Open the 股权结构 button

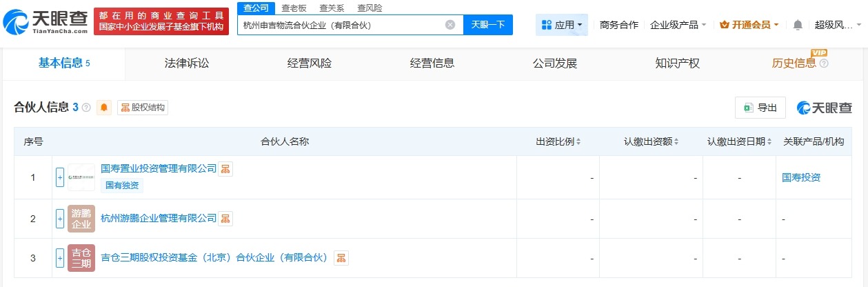[143, 108]
